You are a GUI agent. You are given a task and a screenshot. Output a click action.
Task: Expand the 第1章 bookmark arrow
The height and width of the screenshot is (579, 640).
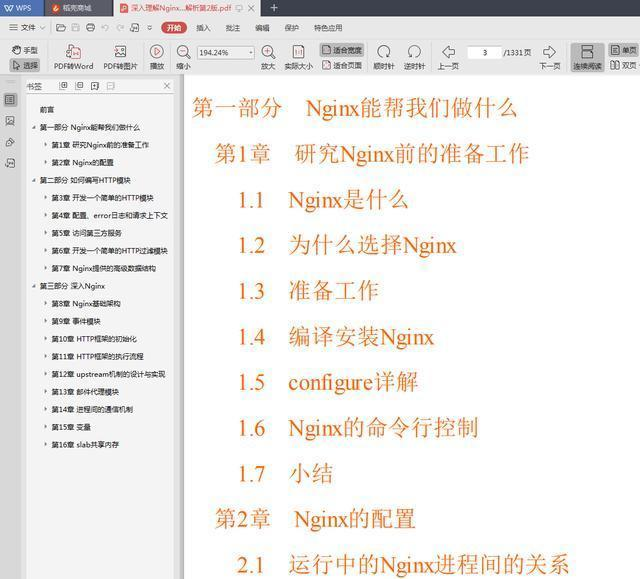45,144
